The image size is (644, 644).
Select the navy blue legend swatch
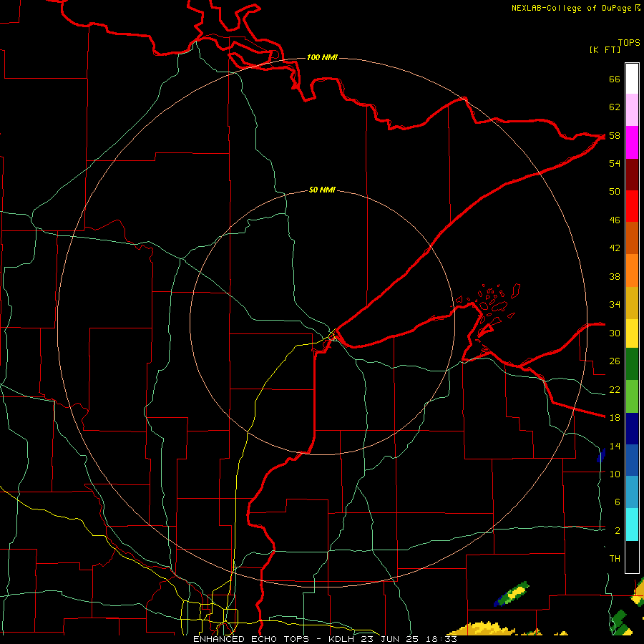click(632, 429)
